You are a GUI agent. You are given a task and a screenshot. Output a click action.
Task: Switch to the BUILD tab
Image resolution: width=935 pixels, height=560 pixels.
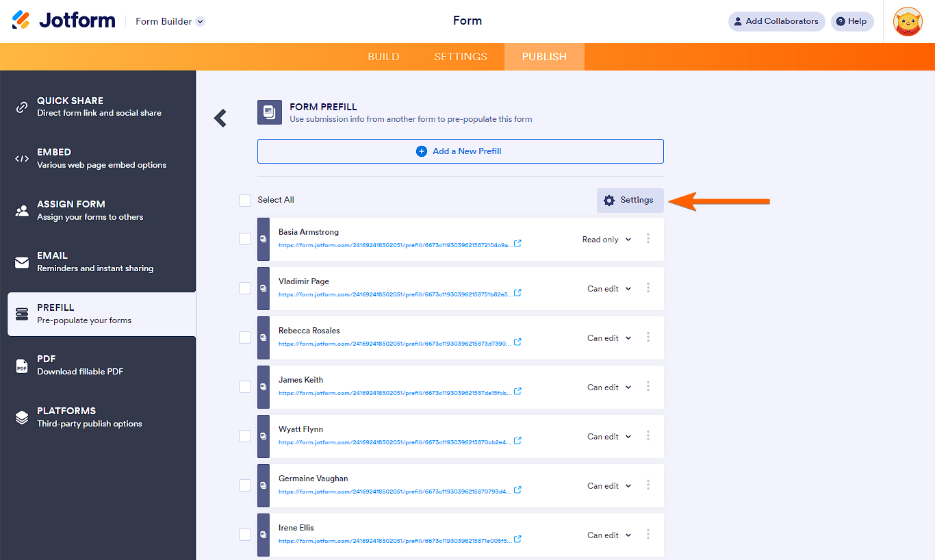pyautogui.click(x=383, y=57)
